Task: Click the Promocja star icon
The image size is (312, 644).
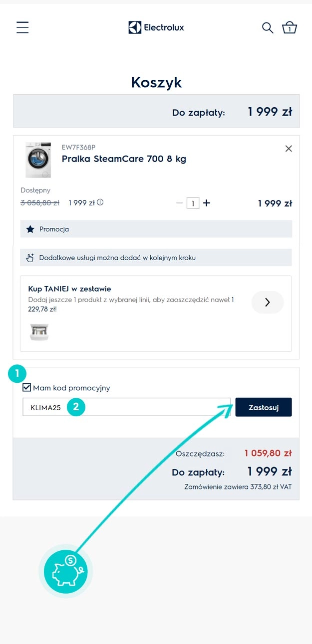Action: pyautogui.click(x=30, y=229)
